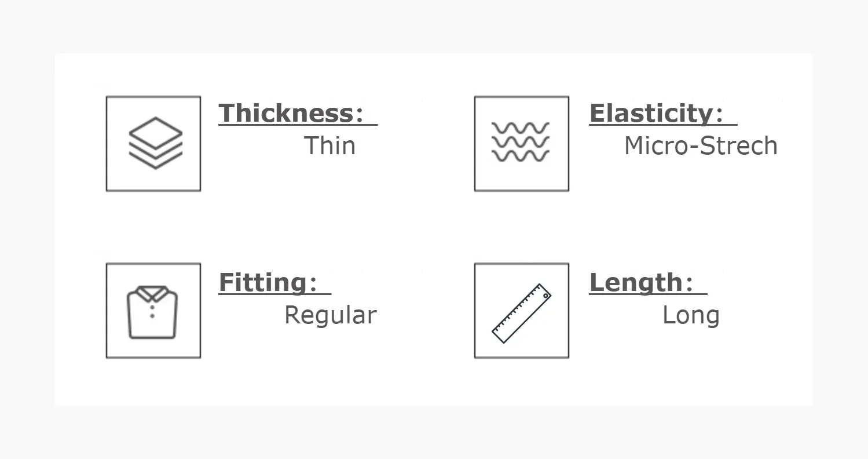Select the Micro-Strech value text
Image resolution: width=868 pixels, height=459 pixels.
tap(701, 145)
